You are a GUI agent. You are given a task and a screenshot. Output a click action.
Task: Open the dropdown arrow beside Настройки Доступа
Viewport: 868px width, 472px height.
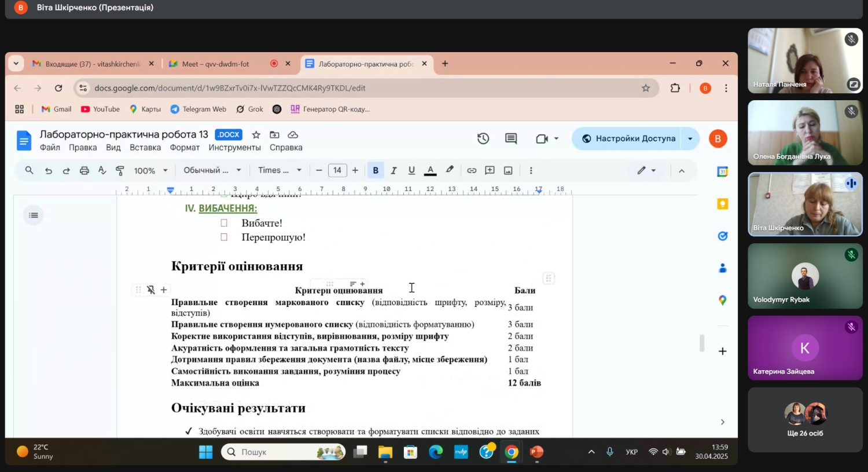click(x=690, y=138)
